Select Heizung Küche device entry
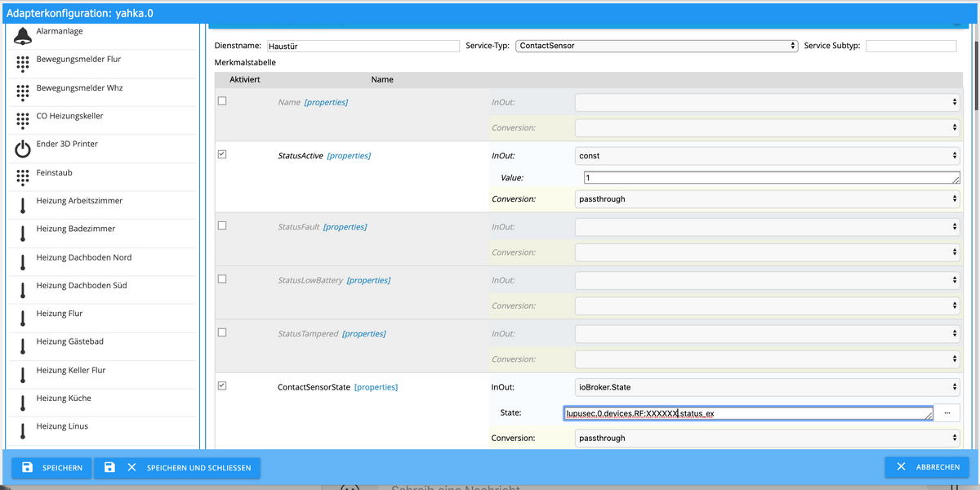980x490 pixels. 104,403
